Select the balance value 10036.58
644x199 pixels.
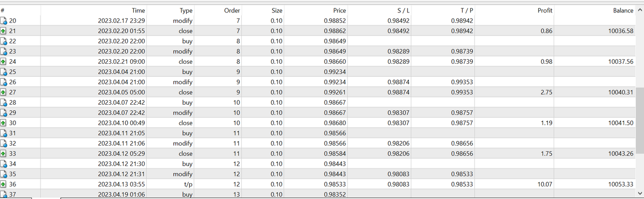pyautogui.click(x=621, y=31)
